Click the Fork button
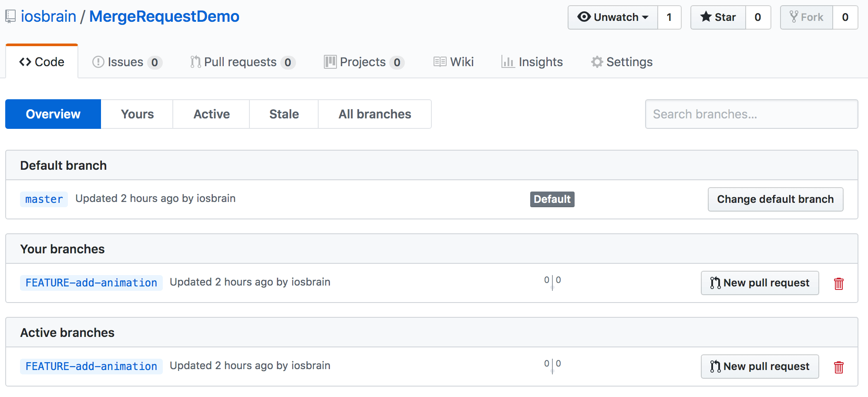Image resolution: width=868 pixels, height=397 pixels. point(807,17)
